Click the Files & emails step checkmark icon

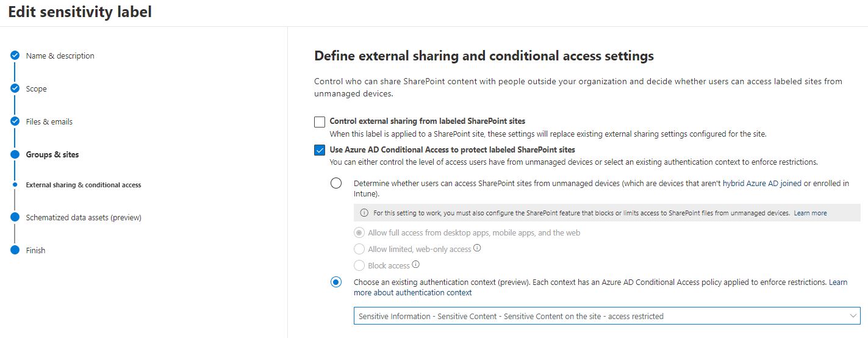pos(15,121)
